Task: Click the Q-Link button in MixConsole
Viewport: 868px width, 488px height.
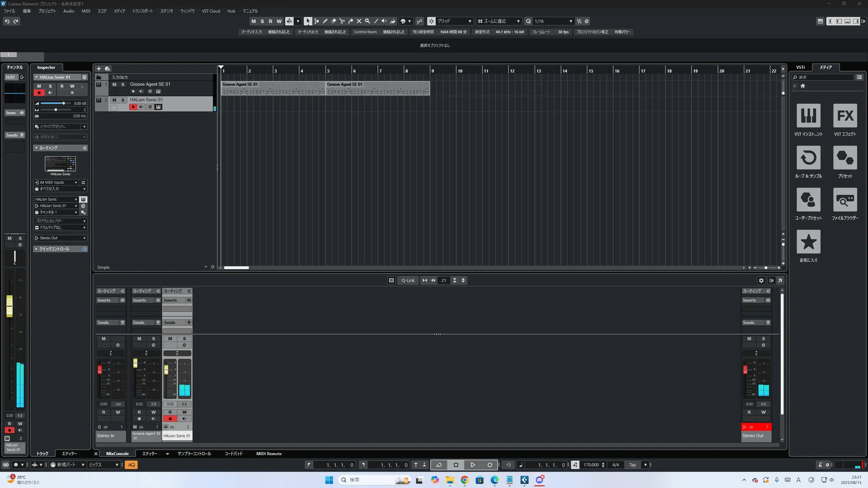Action: 408,280
